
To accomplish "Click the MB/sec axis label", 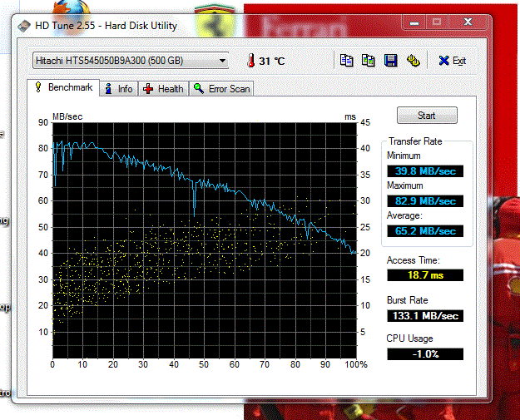I will [x=67, y=116].
